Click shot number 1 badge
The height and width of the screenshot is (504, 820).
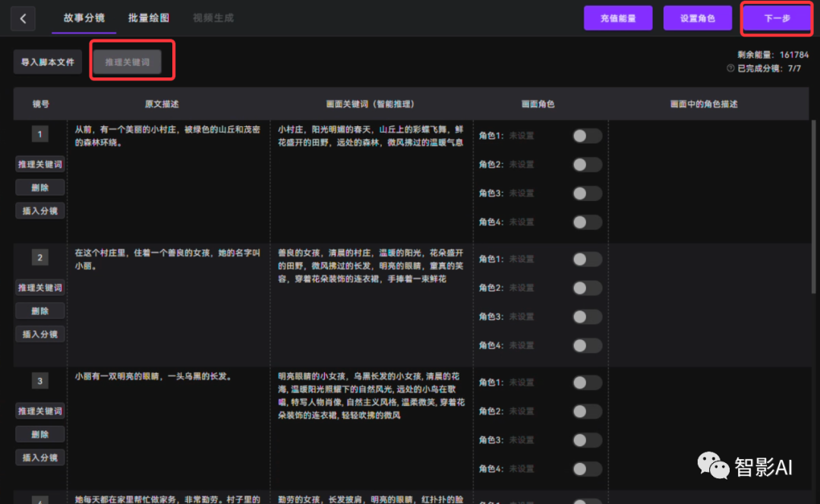click(x=39, y=134)
